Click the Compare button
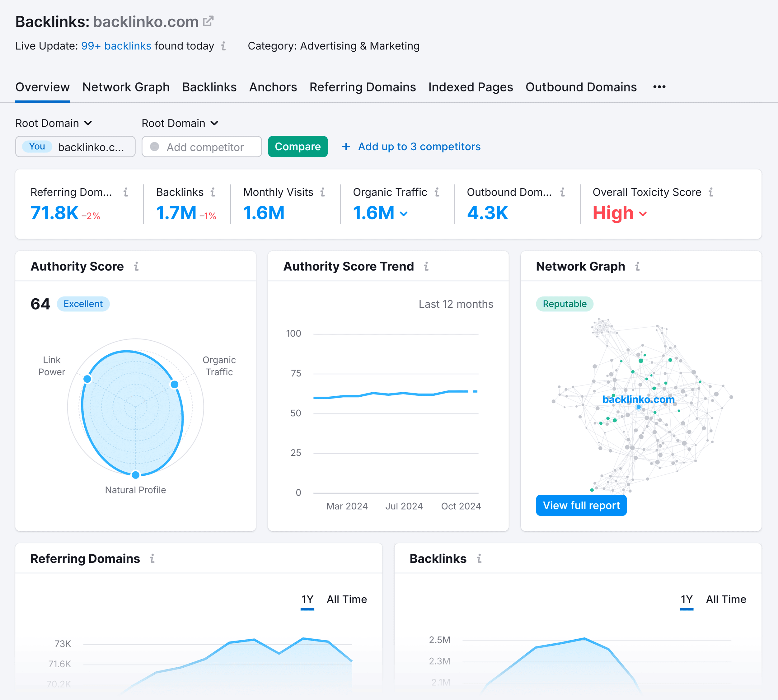This screenshot has height=700, width=778. 299,147
